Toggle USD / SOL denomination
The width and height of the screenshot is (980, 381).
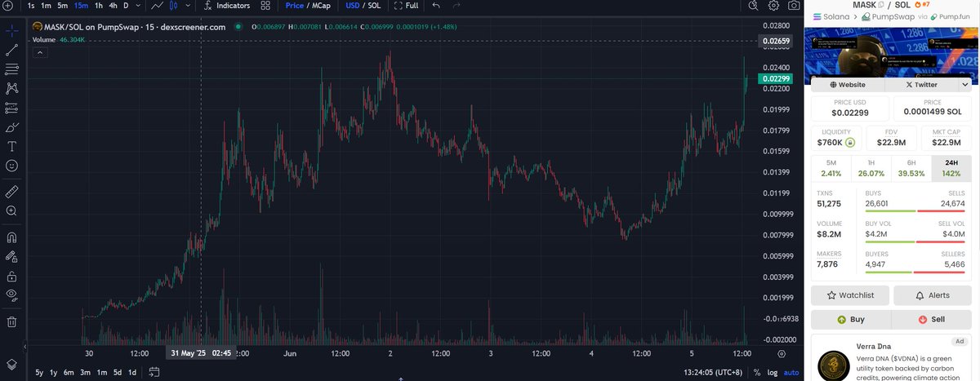363,6
